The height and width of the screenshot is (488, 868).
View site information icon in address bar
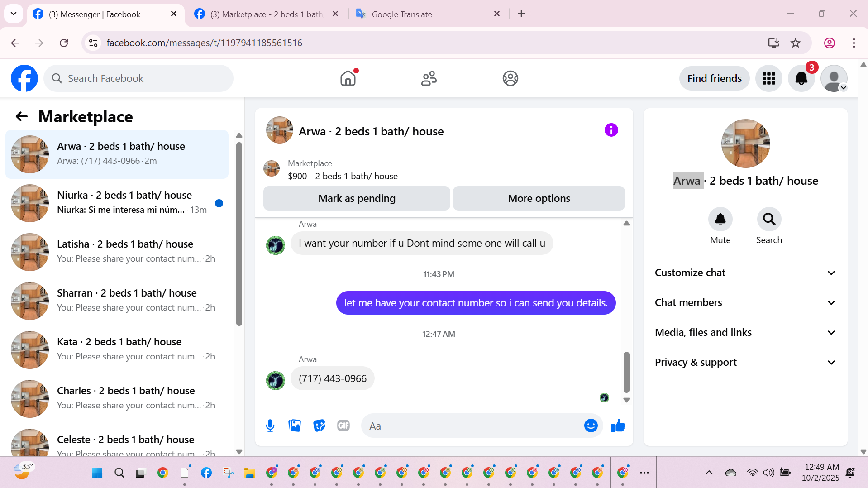pos(93,43)
